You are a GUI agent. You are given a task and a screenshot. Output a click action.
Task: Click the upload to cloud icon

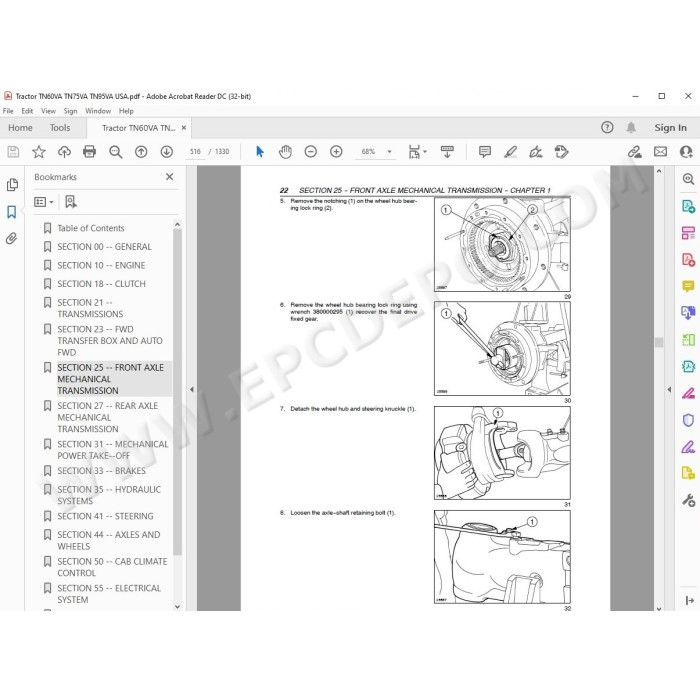(64, 152)
